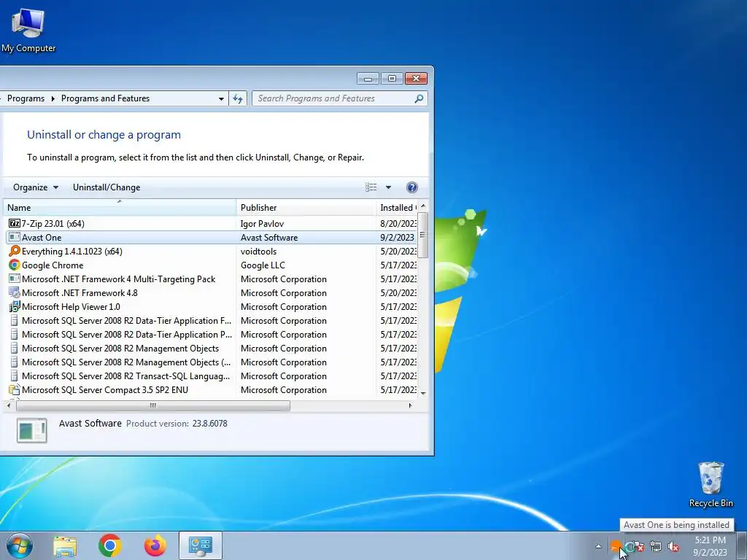Open the view options dropdown arrow

(x=388, y=187)
